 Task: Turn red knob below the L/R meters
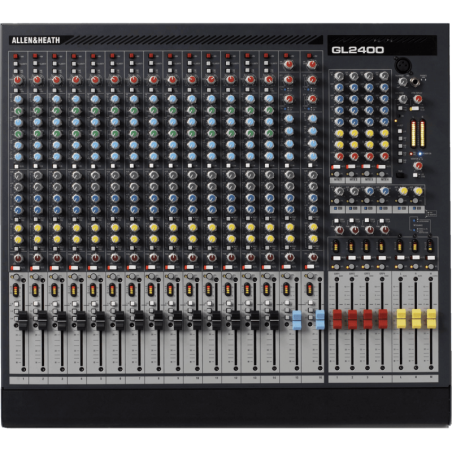point(417,165)
